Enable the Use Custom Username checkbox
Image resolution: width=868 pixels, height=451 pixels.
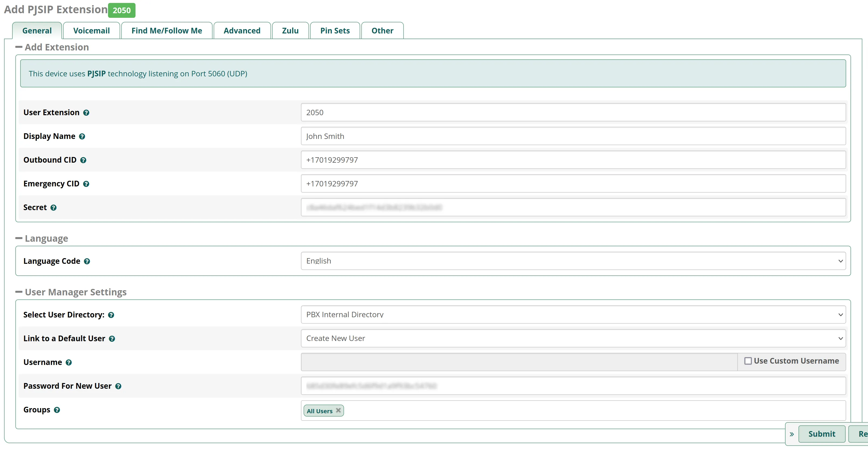(x=748, y=361)
